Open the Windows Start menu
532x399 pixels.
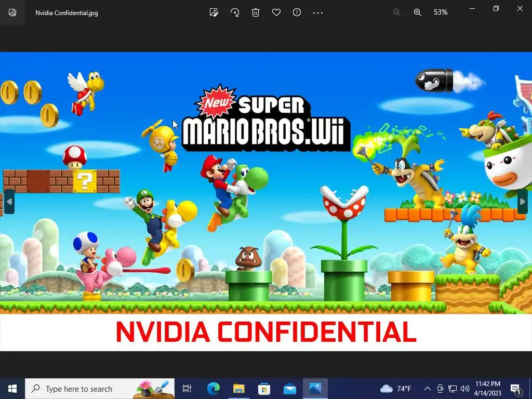[12, 389]
